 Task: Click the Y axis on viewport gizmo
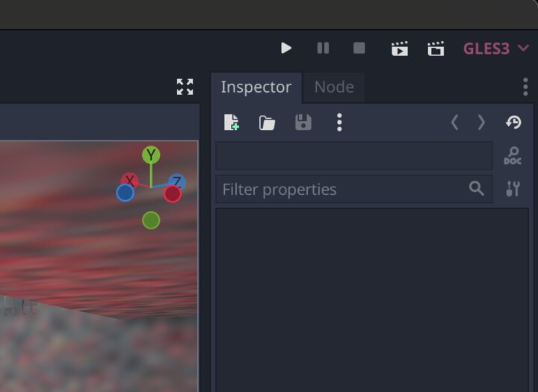[151, 155]
